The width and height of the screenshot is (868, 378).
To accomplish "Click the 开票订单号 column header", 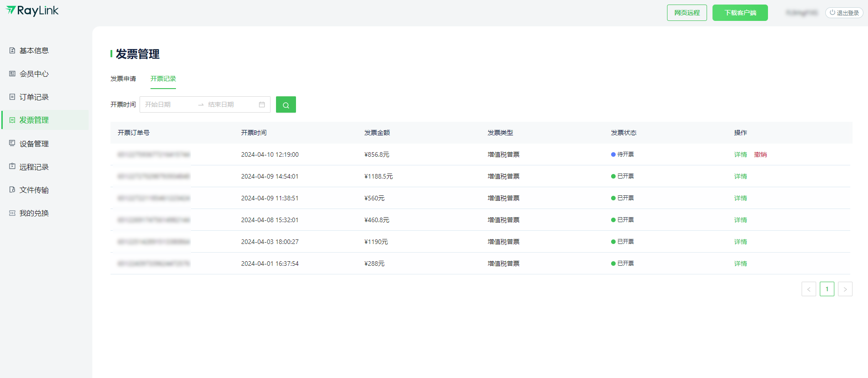I will [x=134, y=133].
